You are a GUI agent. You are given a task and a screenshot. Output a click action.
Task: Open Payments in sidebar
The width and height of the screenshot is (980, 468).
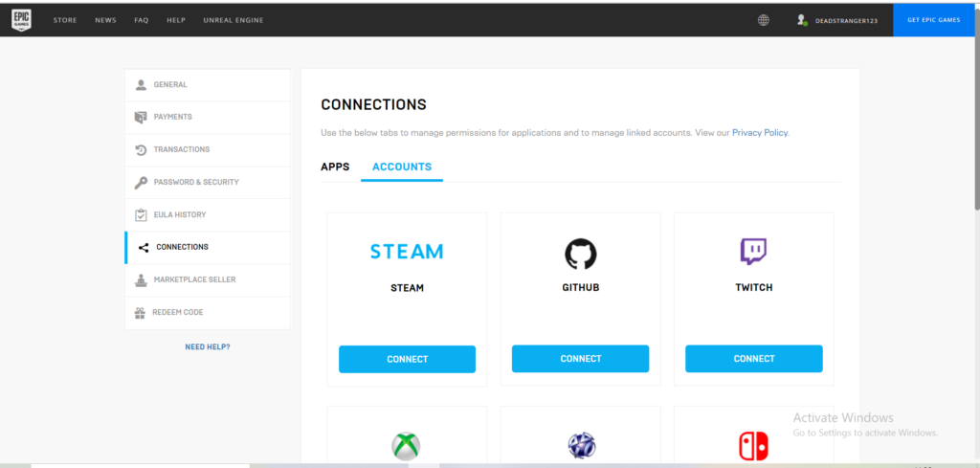pyautogui.click(x=208, y=117)
